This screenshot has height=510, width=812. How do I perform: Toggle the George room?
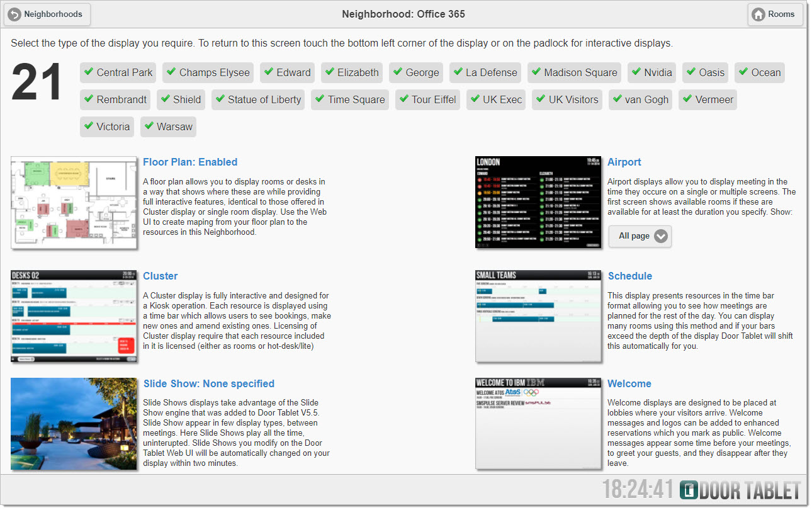coord(416,72)
